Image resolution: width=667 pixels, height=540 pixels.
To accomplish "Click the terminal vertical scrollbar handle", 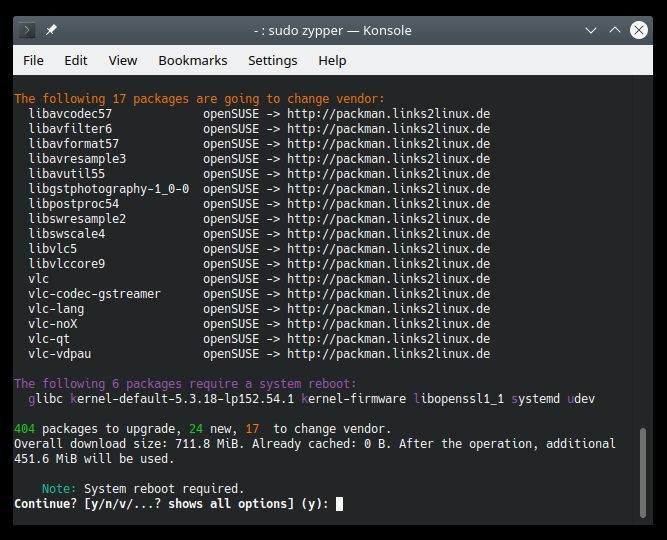I will (643, 473).
